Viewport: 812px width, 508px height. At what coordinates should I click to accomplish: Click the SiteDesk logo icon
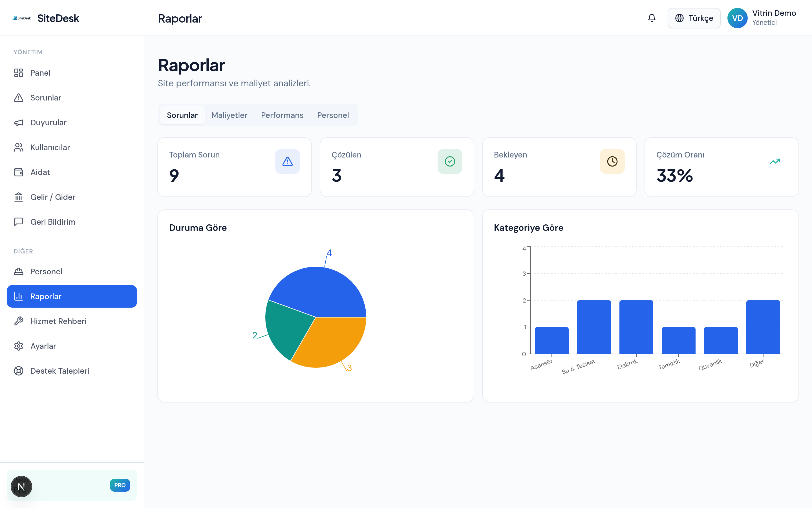[x=22, y=18]
